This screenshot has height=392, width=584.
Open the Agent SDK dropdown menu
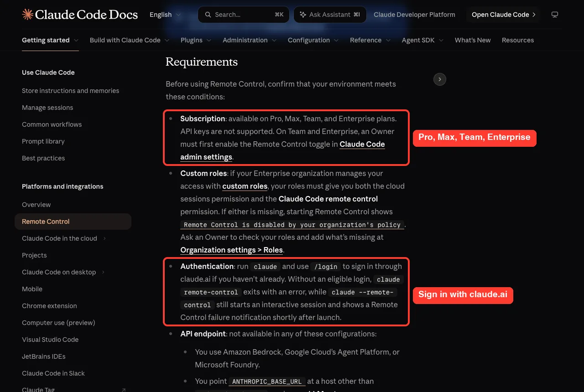pyautogui.click(x=423, y=40)
